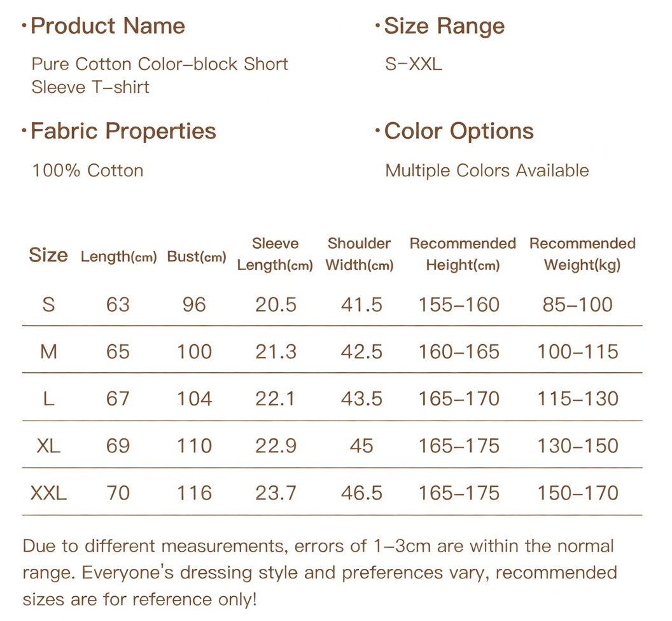Click the S-XXL size range value
Screen dimensions: 672x621
click(x=414, y=64)
